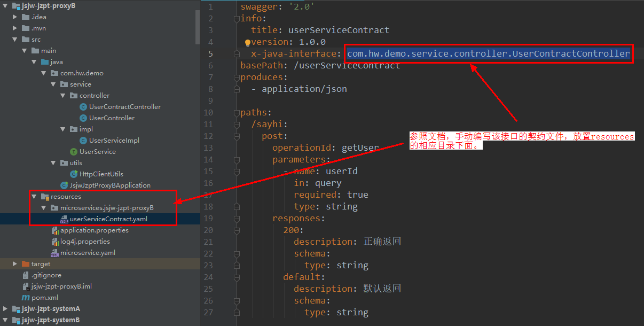Viewport: 644px width, 326px height.
Task: Select HttpClientUtils in the project tree
Action: point(101,174)
